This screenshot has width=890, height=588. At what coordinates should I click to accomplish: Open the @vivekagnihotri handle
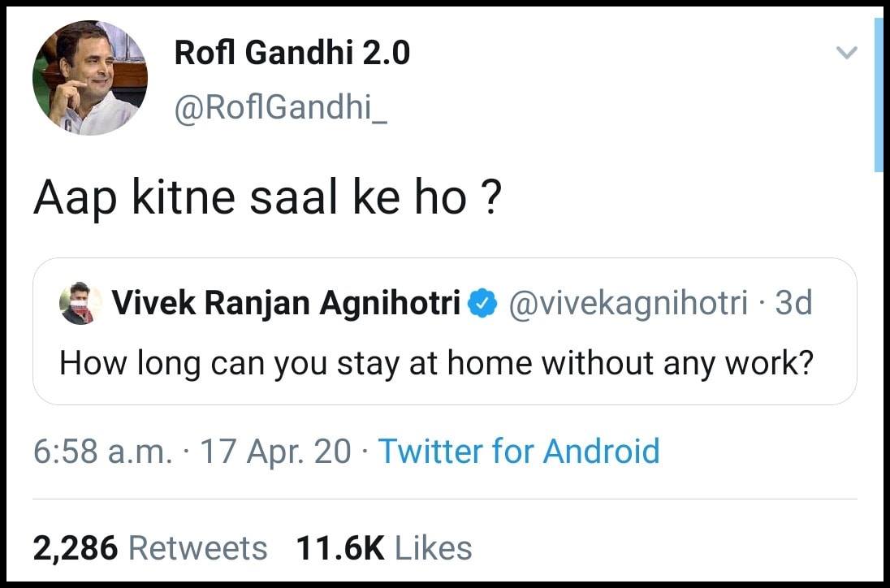point(629,303)
